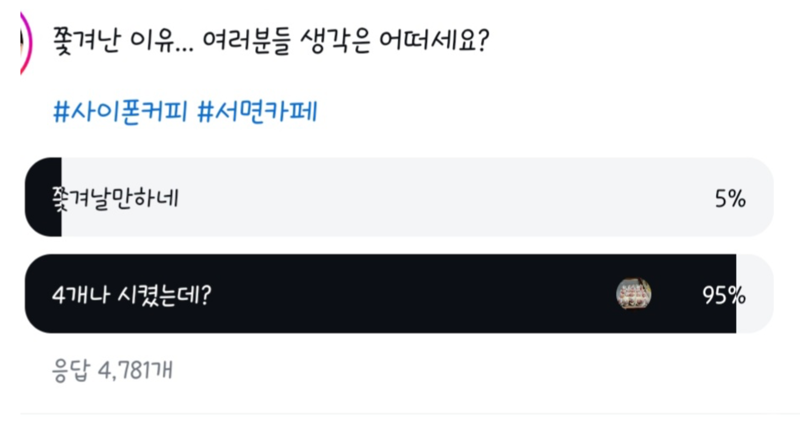800x424 pixels.
Task: Select the 4개나 시켰는데? label text
Action: pyautogui.click(x=132, y=295)
